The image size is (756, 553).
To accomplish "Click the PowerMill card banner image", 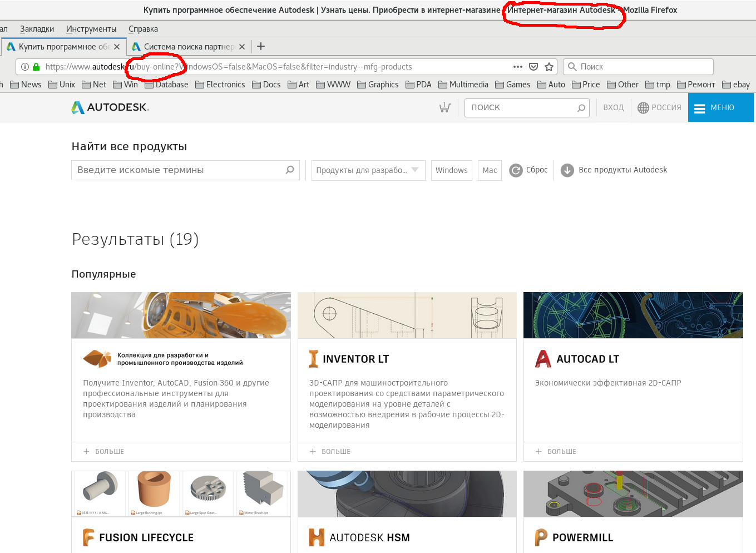I will pyautogui.click(x=633, y=494).
